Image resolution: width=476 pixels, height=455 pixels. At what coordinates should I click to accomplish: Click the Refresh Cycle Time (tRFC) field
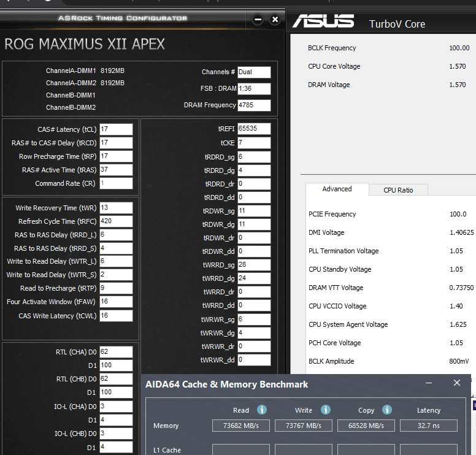click(117, 221)
